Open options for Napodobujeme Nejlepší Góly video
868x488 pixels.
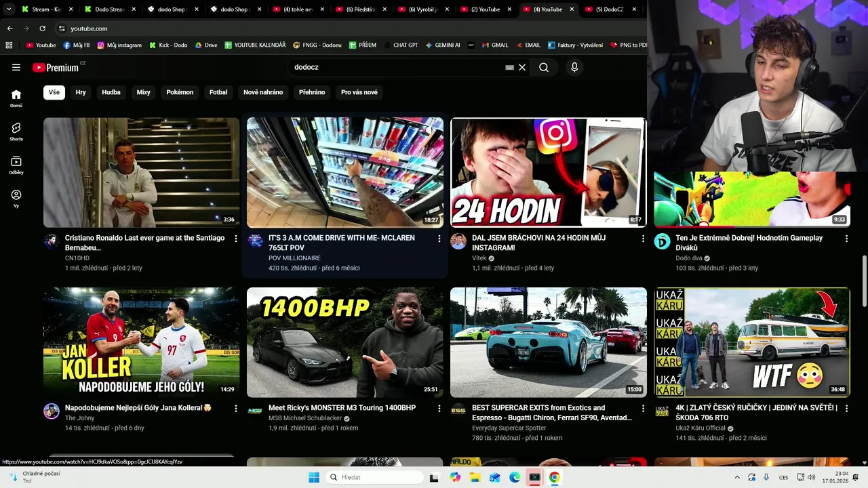click(x=236, y=409)
